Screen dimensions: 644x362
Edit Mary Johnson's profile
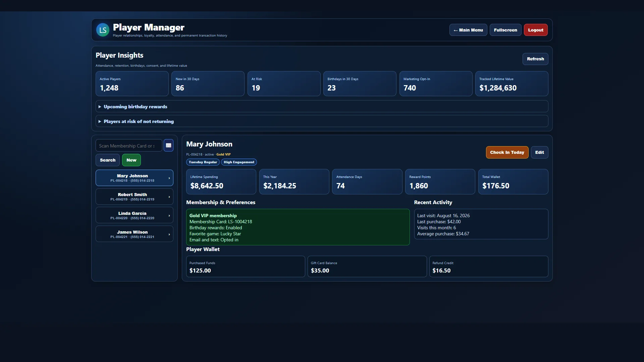pyautogui.click(x=540, y=153)
